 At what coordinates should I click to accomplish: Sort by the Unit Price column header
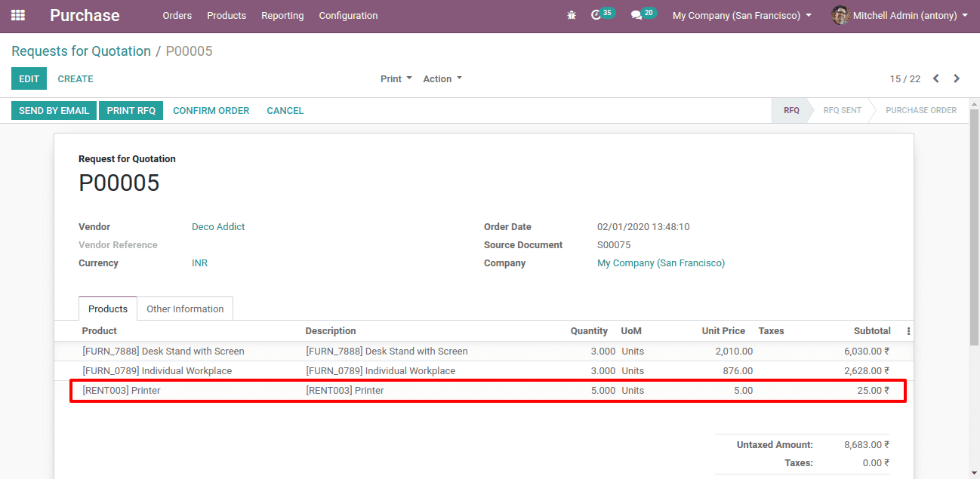coord(723,330)
